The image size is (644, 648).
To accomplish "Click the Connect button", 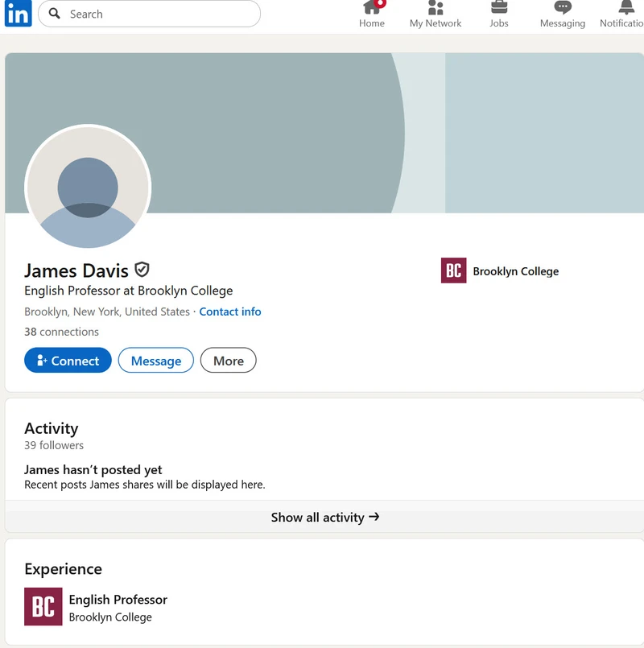I will [x=68, y=361].
